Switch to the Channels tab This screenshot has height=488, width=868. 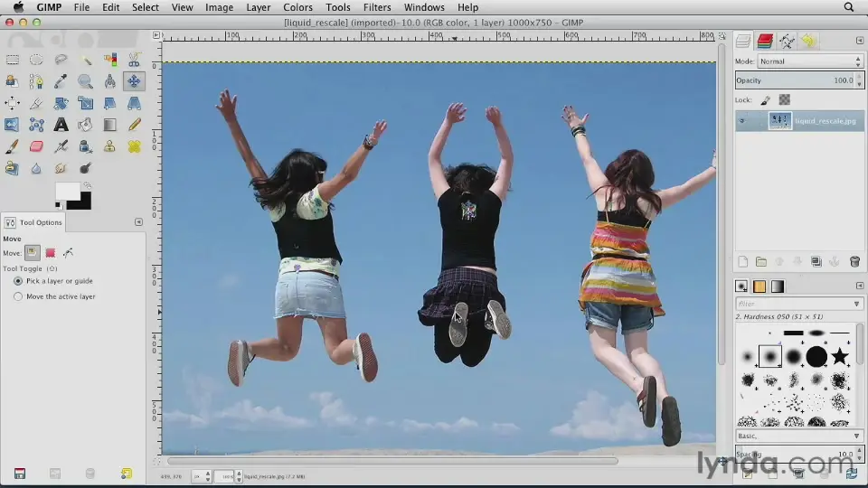click(765, 41)
